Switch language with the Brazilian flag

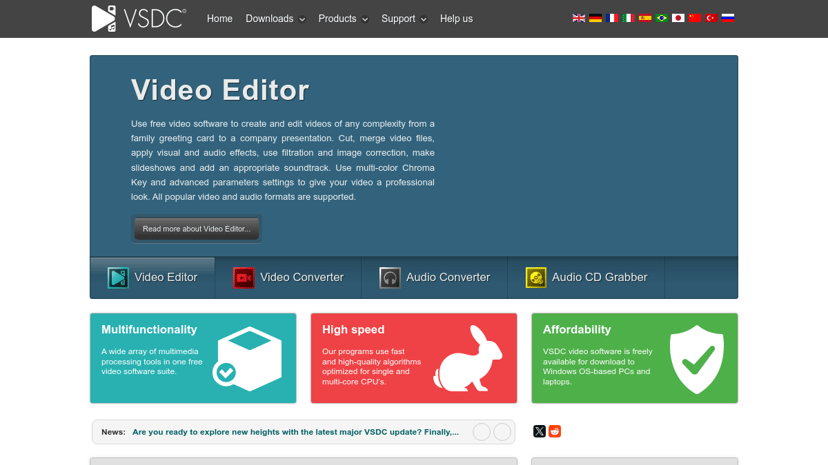tap(662, 18)
